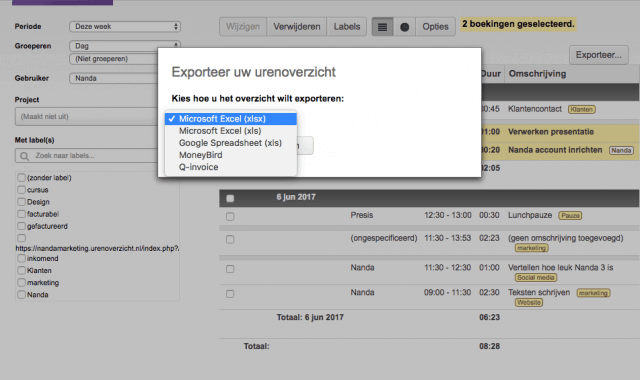Open the Gebruiker dropdown showing Nanda
The width and height of the screenshot is (640, 380).
pyautogui.click(x=113, y=78)
